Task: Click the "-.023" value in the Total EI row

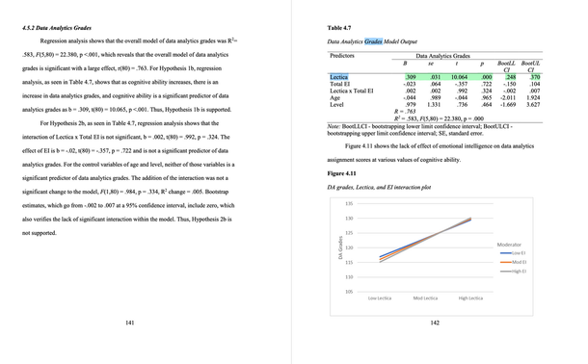Action: [409, 84]
